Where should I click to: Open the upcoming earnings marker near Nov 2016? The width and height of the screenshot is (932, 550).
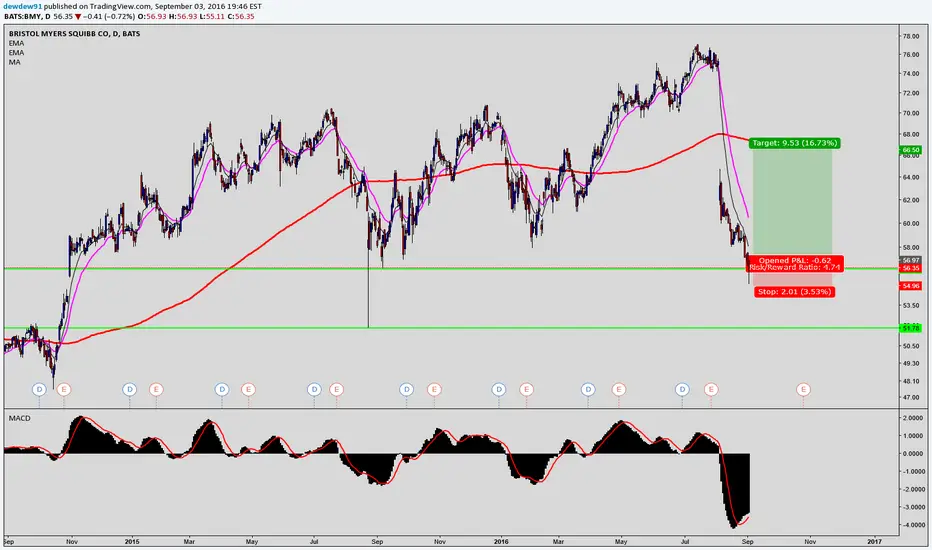pyautogui.click(x=803, y=389)
